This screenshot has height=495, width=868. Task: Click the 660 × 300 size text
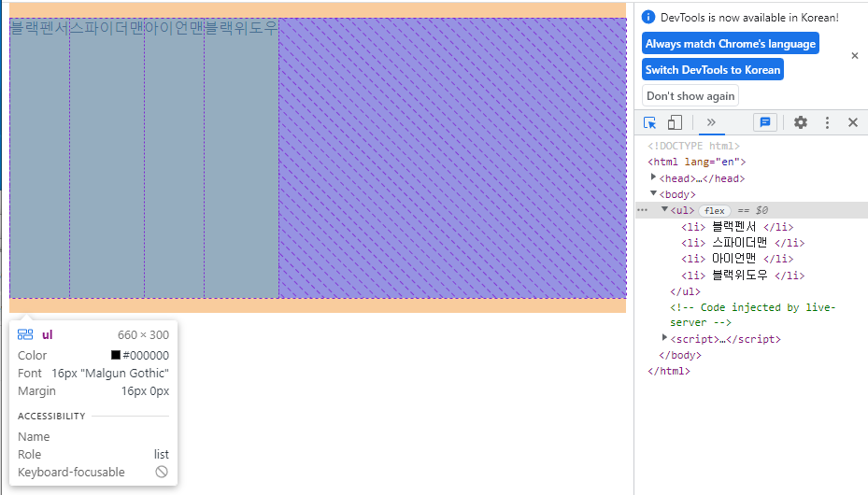(143, 334)
